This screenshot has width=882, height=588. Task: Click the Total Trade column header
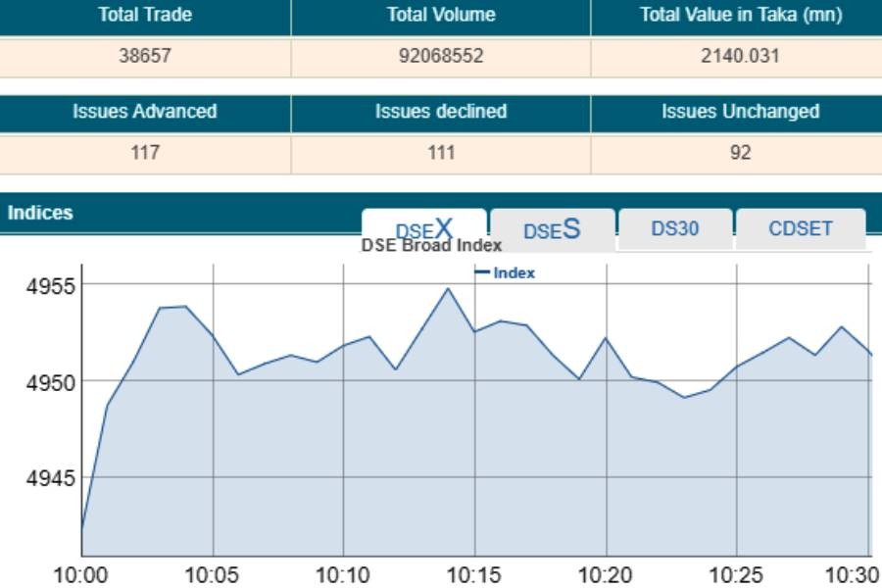tap(144, 15)
